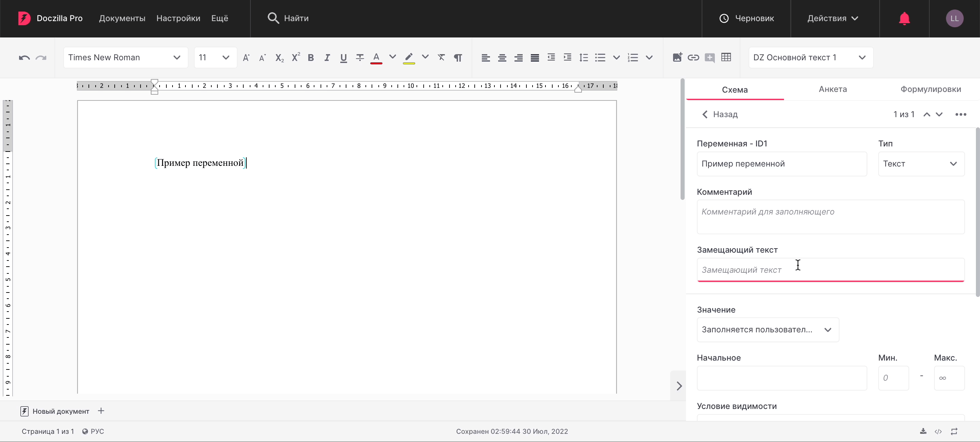Viewport: 980px width, 442px height.
Task: Insert bulleted list
Action: (x=600, y=58)
